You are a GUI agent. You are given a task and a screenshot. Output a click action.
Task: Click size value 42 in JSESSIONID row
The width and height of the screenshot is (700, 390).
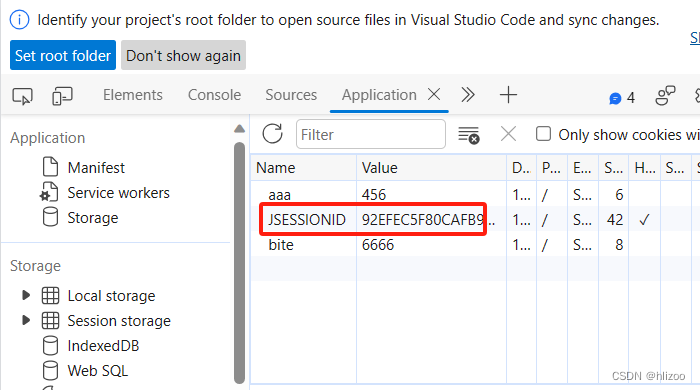pos(615,220)
